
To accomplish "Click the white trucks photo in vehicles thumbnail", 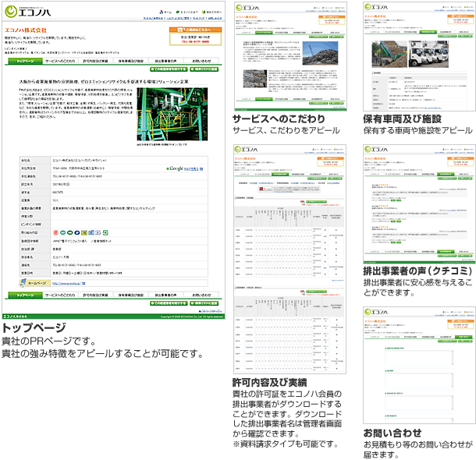I will [428, 54].
